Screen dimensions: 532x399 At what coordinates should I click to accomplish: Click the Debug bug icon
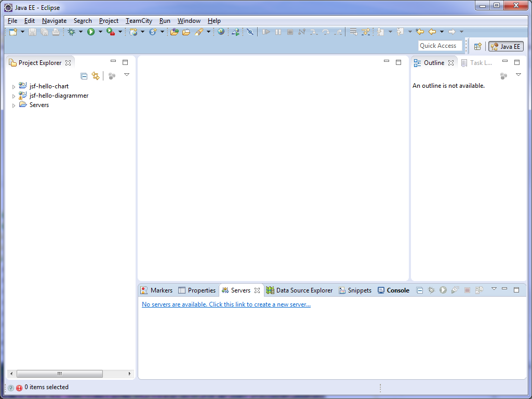click(x=72, y=32)
